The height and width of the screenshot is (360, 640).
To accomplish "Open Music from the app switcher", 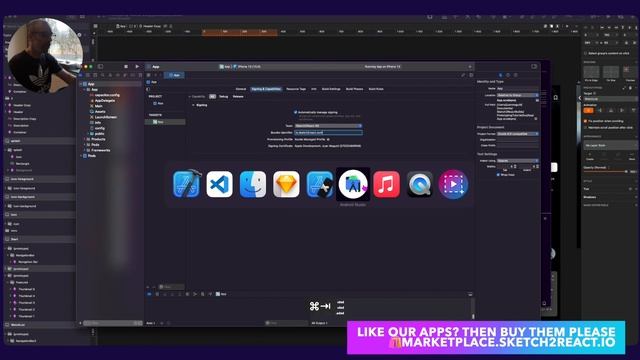I will [x=386, y=184].
